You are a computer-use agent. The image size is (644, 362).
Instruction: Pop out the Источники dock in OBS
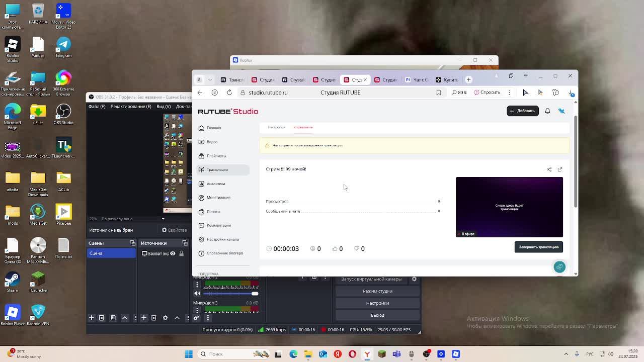coord(185,243)
